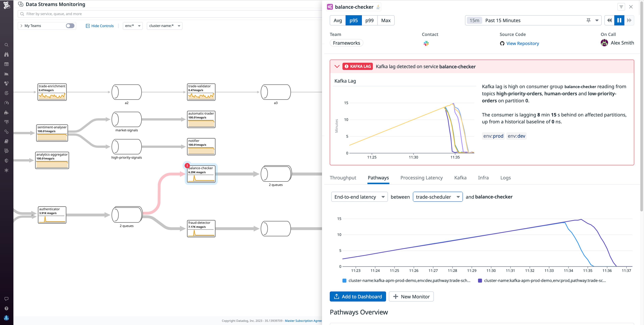The image size is (644, 325).
Task: Click the GitHub icon beside View Repository
Action: 502,43
